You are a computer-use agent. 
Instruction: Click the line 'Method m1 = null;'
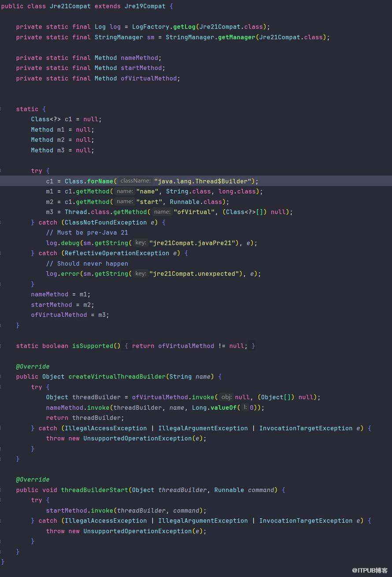pos(63,129)
